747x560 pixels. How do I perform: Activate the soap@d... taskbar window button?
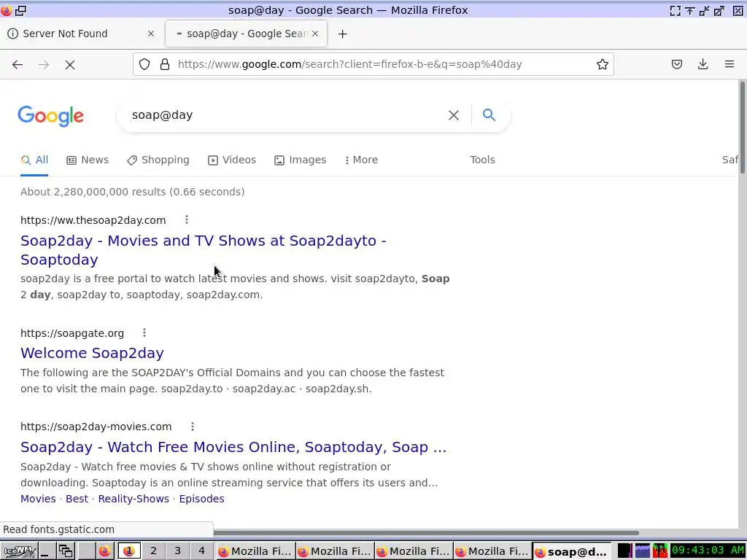click(x=571, y=551)
